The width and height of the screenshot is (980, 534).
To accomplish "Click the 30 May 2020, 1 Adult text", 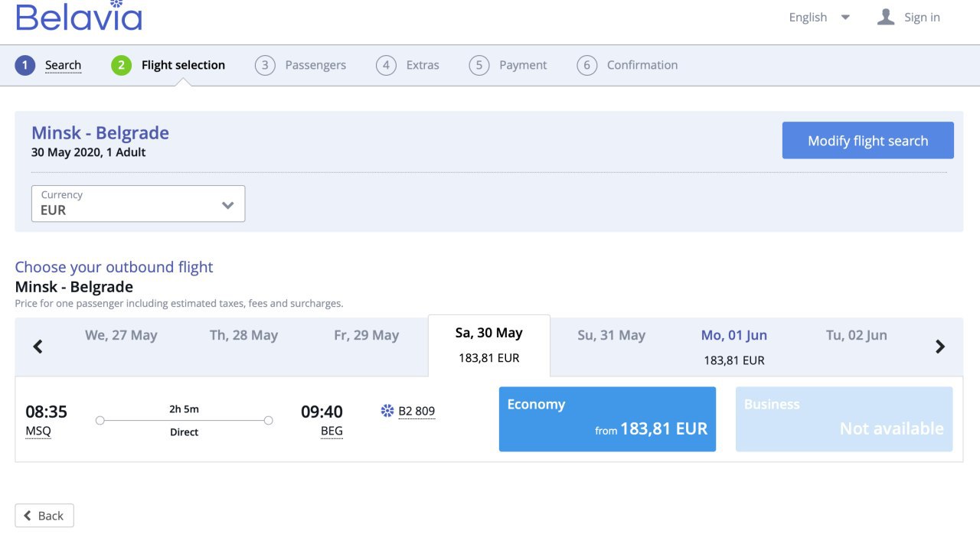I will click(x=89, y=152).
